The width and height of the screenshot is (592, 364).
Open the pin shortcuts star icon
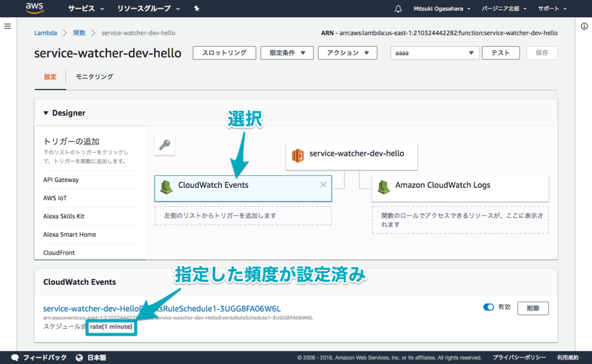tap(197, 8)
